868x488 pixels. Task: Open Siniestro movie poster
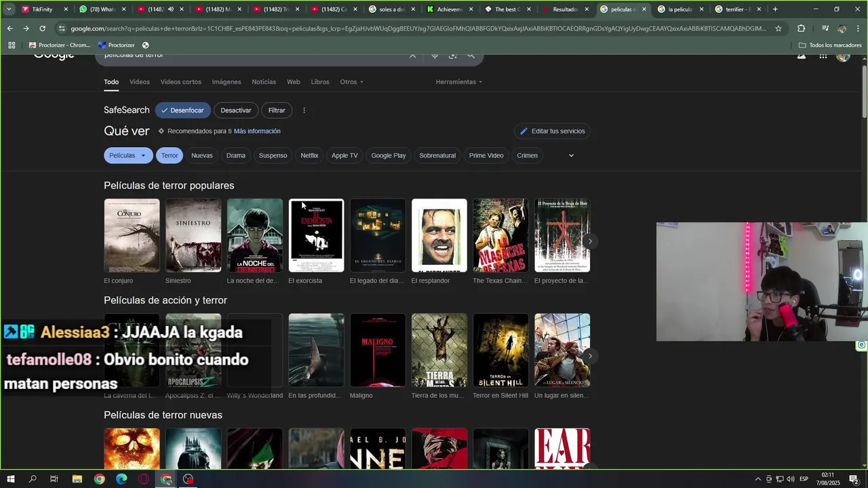click(193, 235)
